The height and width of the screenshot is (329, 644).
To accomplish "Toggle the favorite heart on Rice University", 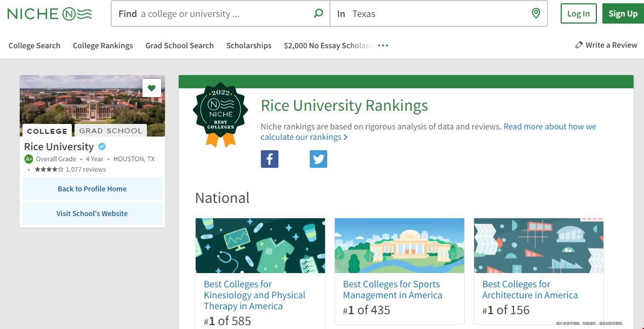I will coord(152,88).
